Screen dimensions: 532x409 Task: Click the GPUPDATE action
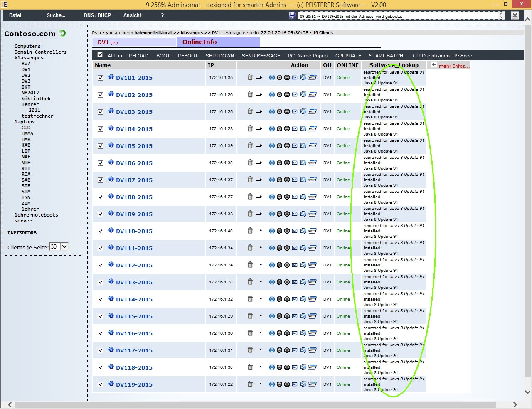coord(348,56)
